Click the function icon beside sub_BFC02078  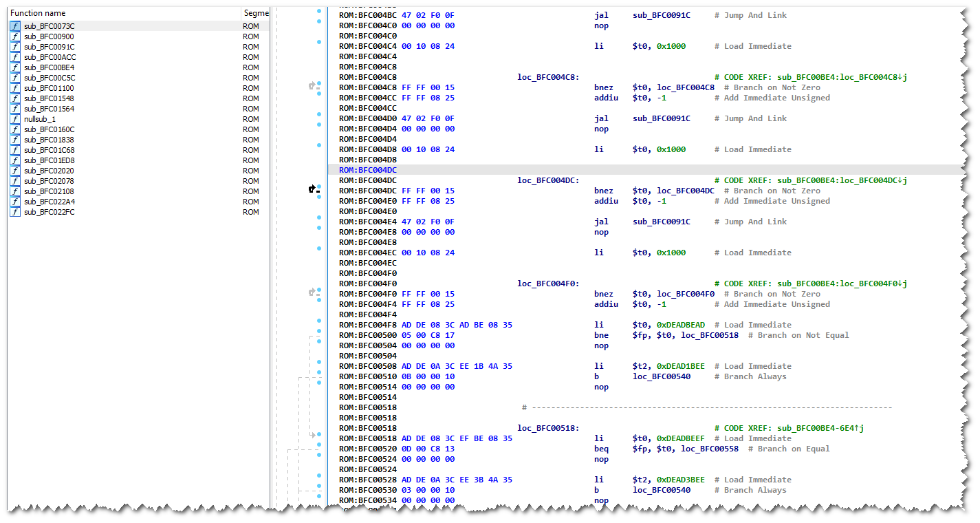click(x=14, y=181)
